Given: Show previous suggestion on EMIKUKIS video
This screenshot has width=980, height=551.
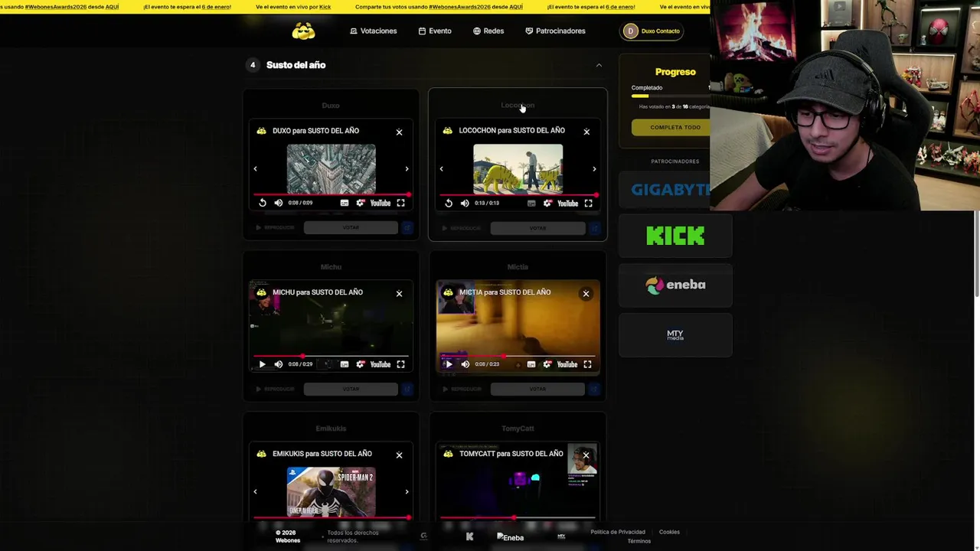Looking at the screenshot, I should pos(256,492).
